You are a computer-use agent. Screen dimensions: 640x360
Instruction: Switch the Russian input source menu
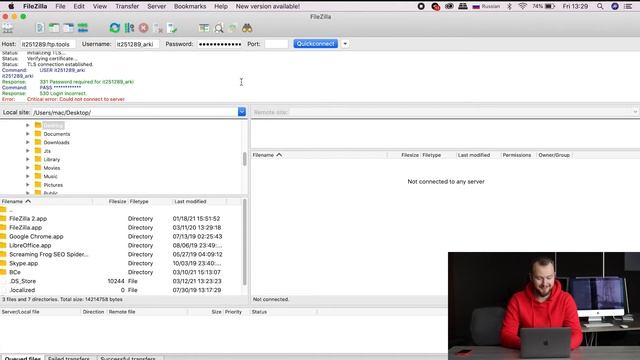486,6
